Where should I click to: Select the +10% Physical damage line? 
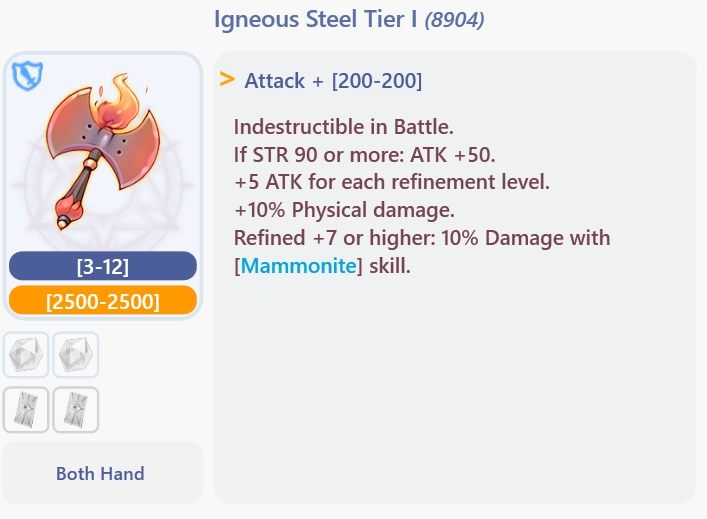[x=344, y=211]
